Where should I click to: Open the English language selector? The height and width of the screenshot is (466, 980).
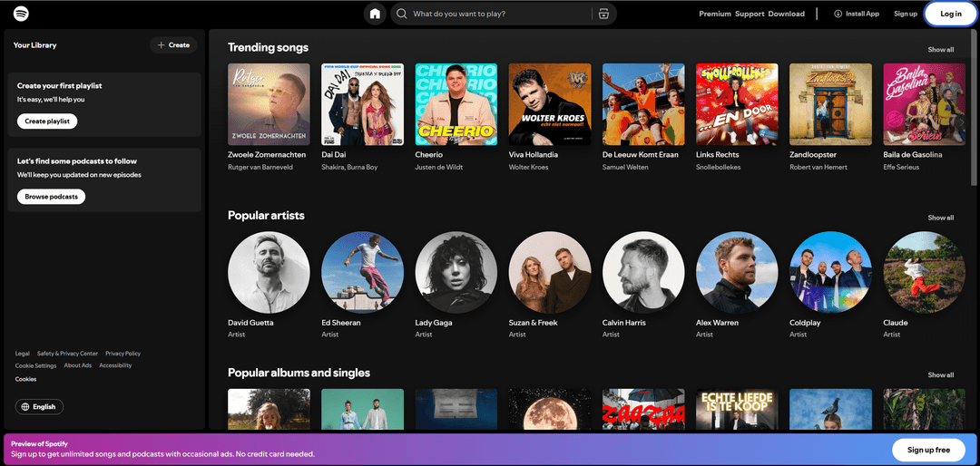pyautogui.click(x=39, y=407)
